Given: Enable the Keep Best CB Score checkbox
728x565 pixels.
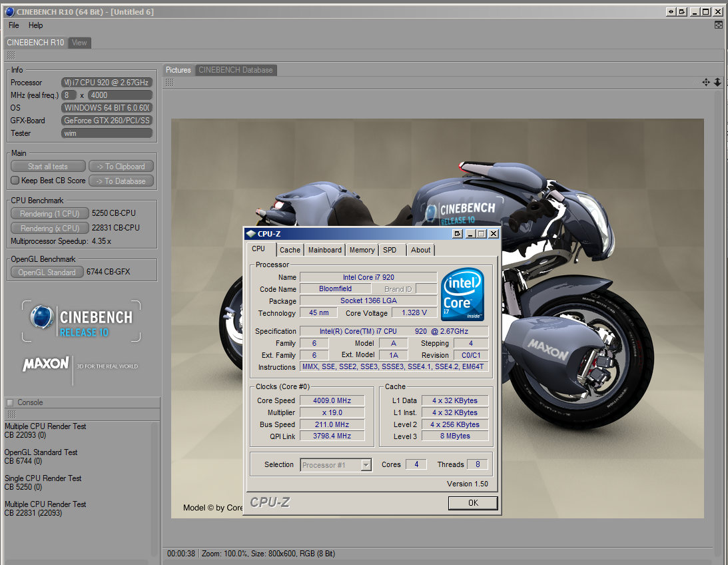Looking at the screenshot, I should pyautogui.click(x=15, y=181).
